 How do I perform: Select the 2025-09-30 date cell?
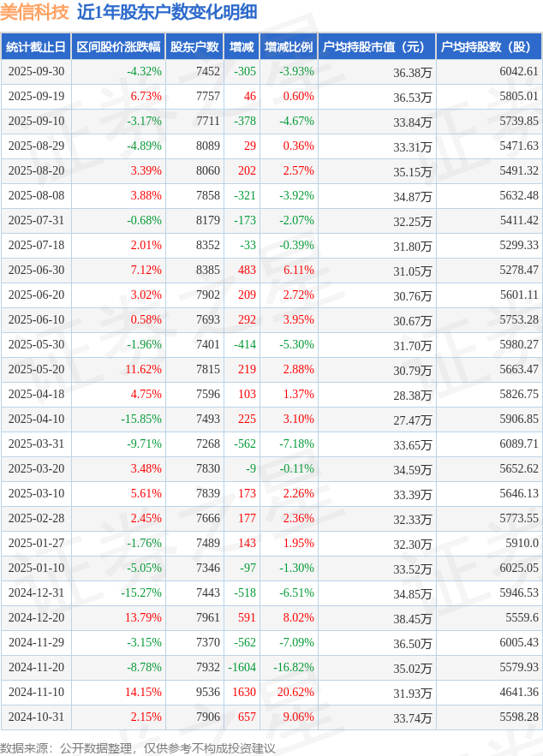point(35,72)
